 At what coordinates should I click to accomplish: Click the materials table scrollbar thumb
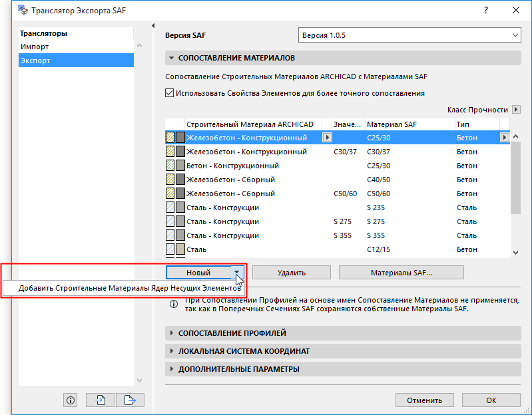516,178
